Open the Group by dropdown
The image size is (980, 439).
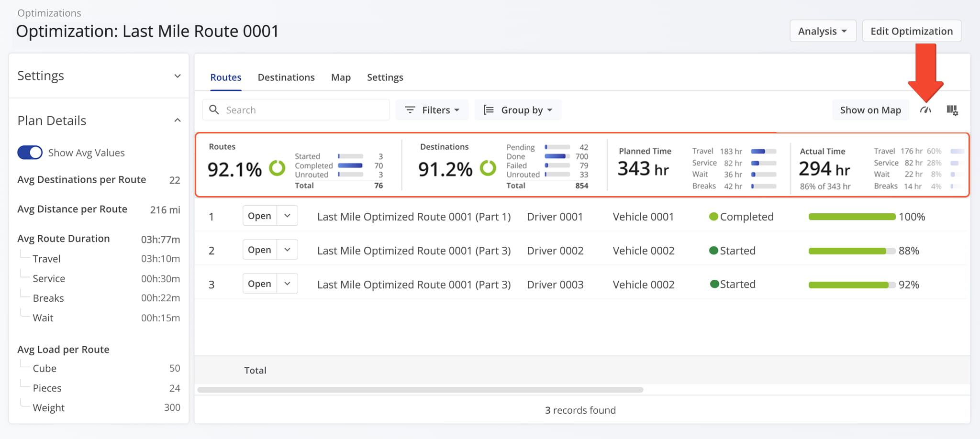pos(518,110)
